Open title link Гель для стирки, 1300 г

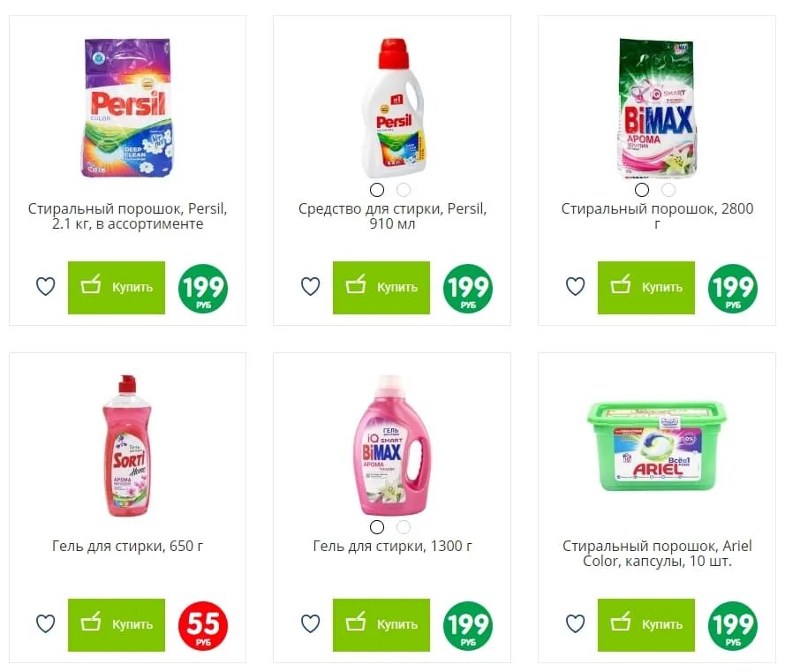392,546
